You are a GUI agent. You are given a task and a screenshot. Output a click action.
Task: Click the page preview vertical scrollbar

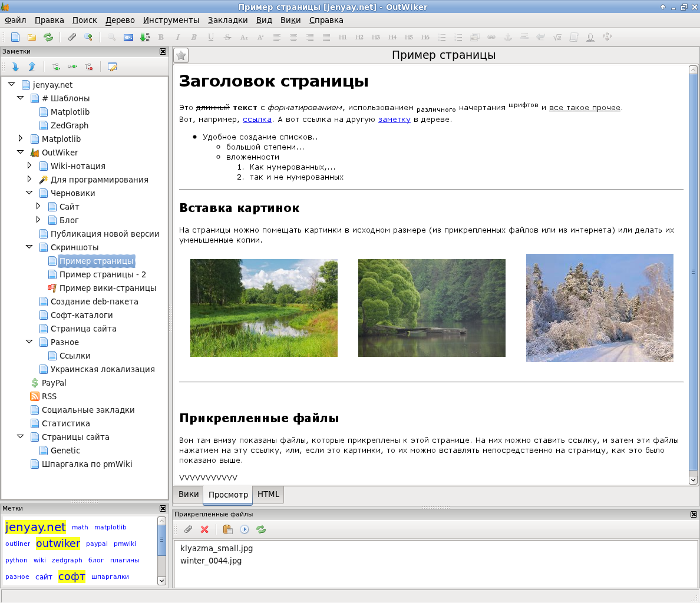pos(693,271)
